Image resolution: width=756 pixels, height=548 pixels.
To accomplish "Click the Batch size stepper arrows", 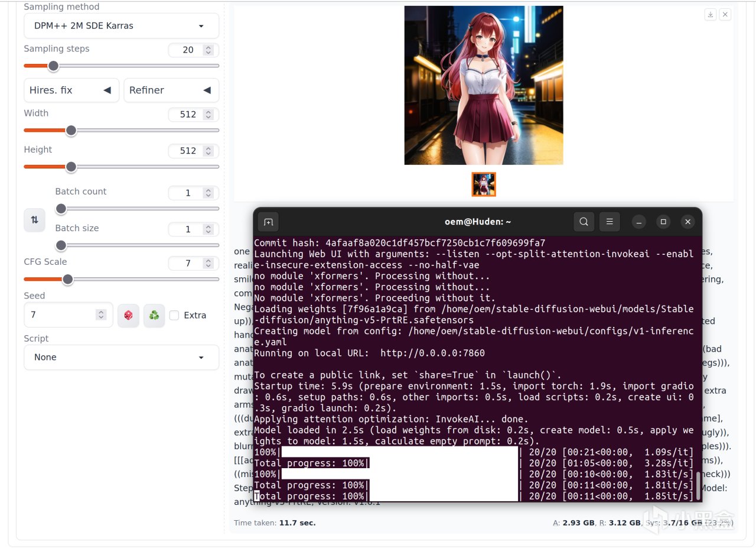I will 208,229.
